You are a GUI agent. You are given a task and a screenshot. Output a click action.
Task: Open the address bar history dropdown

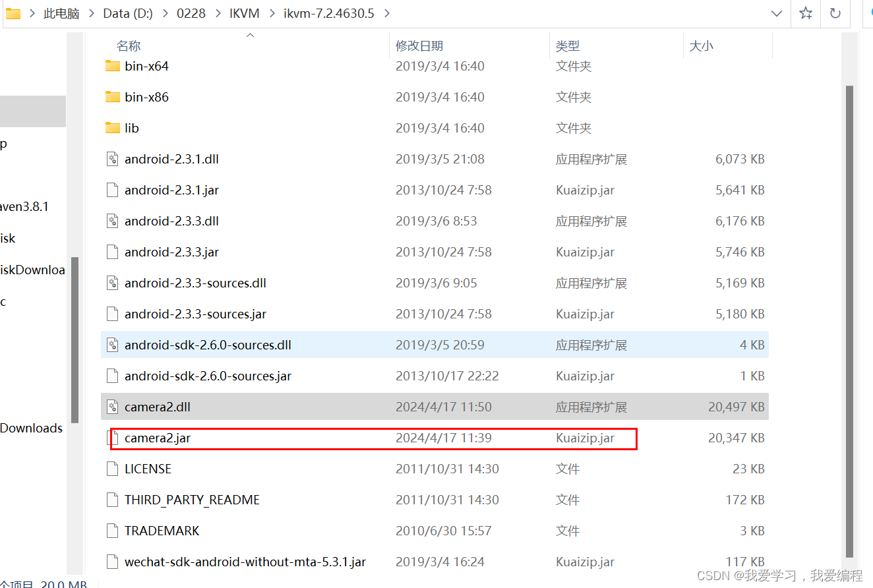[x=776, y=13]
